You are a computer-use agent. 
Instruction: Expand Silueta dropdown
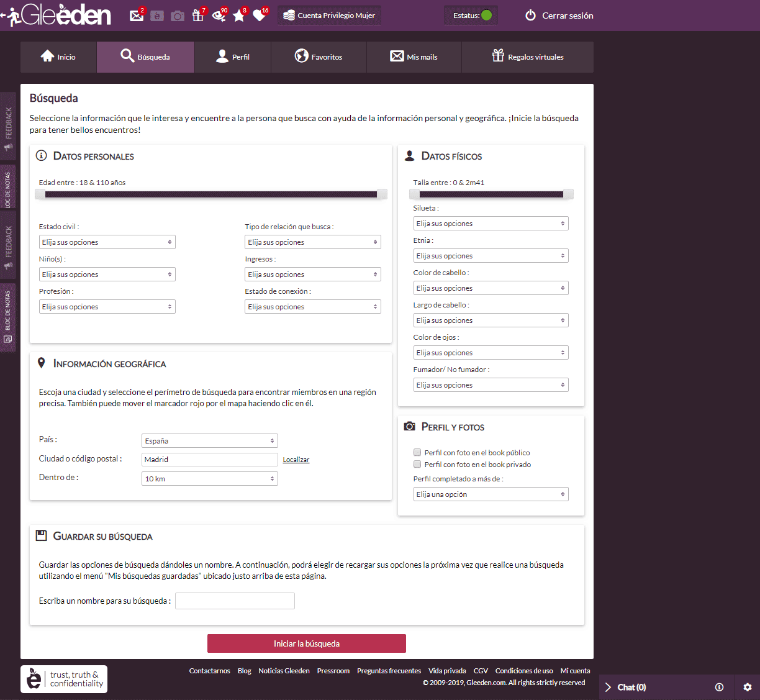tap(491, 224)
